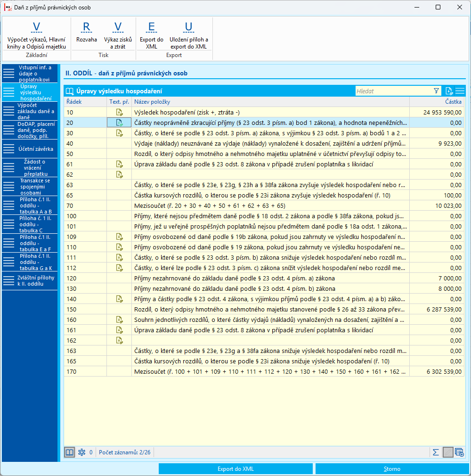Open Vstupní inf. a údaje o poplatníkovi section
The height and width of the screenshot is (476, 471).
click(x=30, y=74)
